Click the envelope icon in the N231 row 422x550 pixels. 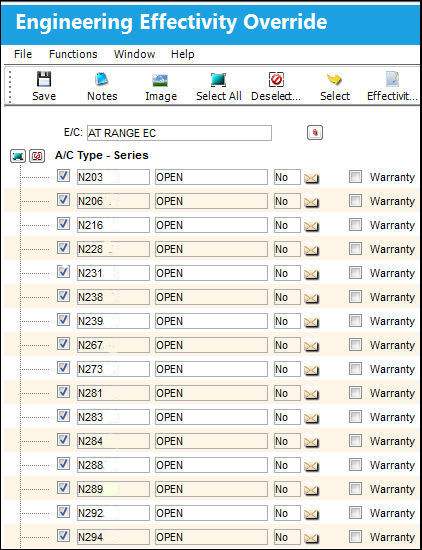pyautogui.click(x=311, y=274)
